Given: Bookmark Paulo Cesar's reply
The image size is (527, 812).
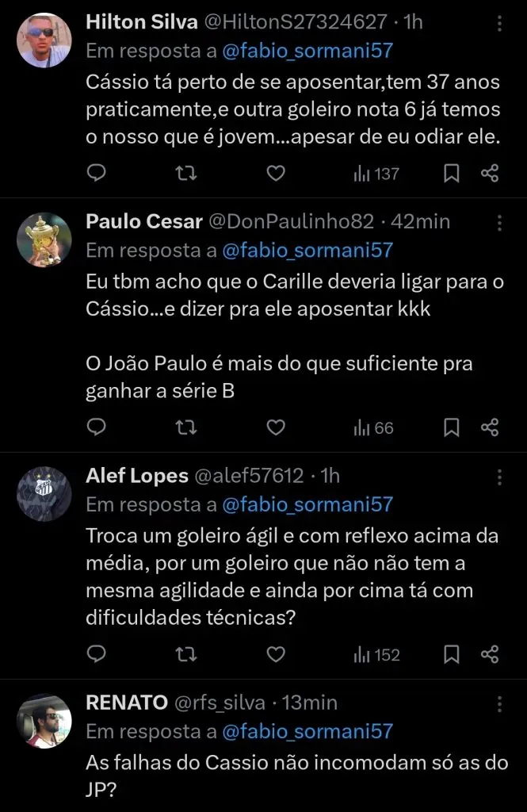Looking at the screenshot, I should (451, 427).
